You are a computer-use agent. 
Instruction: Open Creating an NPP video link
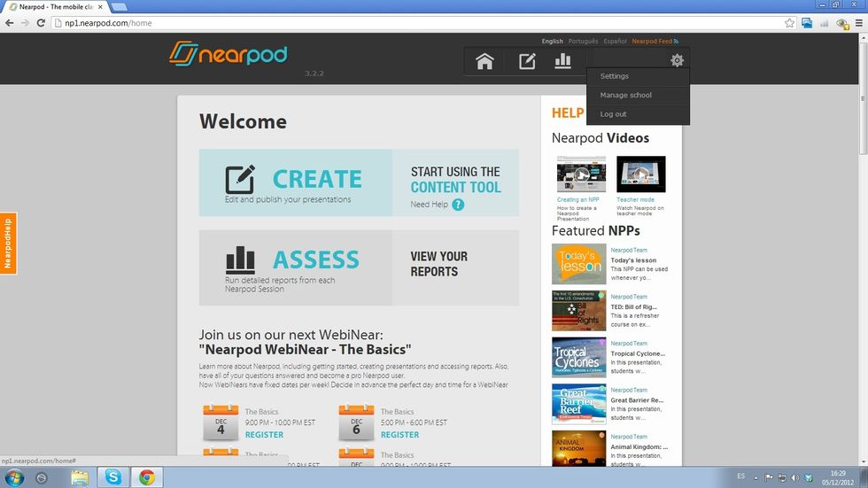click(x=577, y=200)
